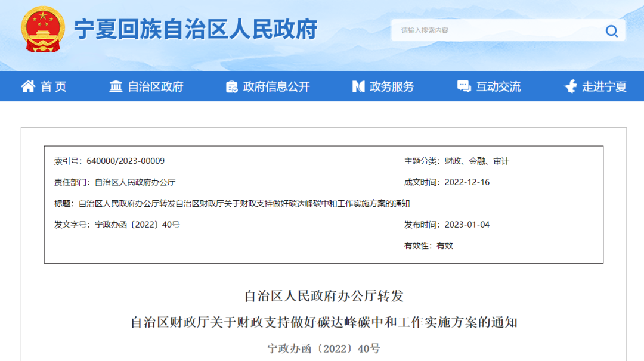This screenshot has height=361, width=644.
Task: Click heading line ending with 实施方案的通知
Action: [324, 322]
